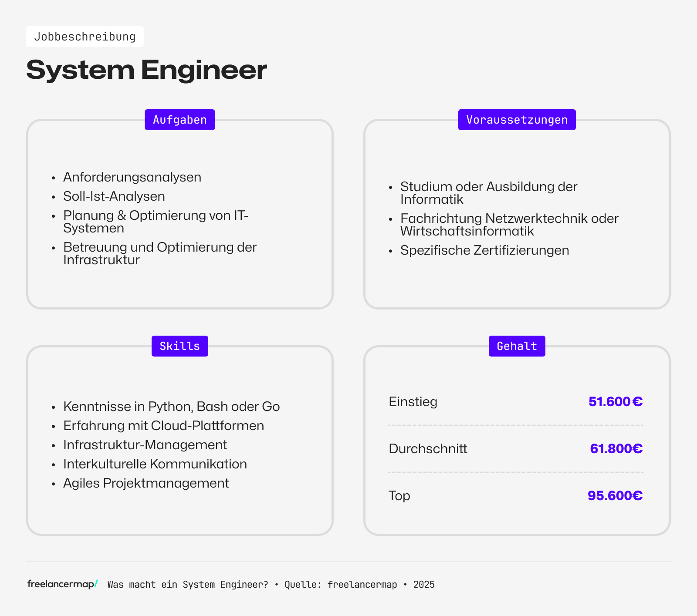Screen dimensions: 697x616
Task: Select the Aufgaben badge
Action: click(179, 119)
